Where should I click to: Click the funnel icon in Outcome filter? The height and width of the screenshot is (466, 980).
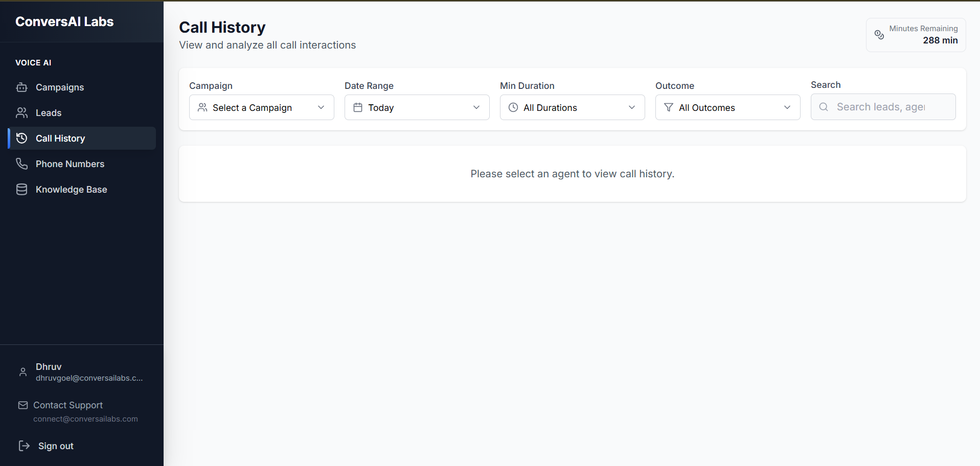(x=669, y=107)
